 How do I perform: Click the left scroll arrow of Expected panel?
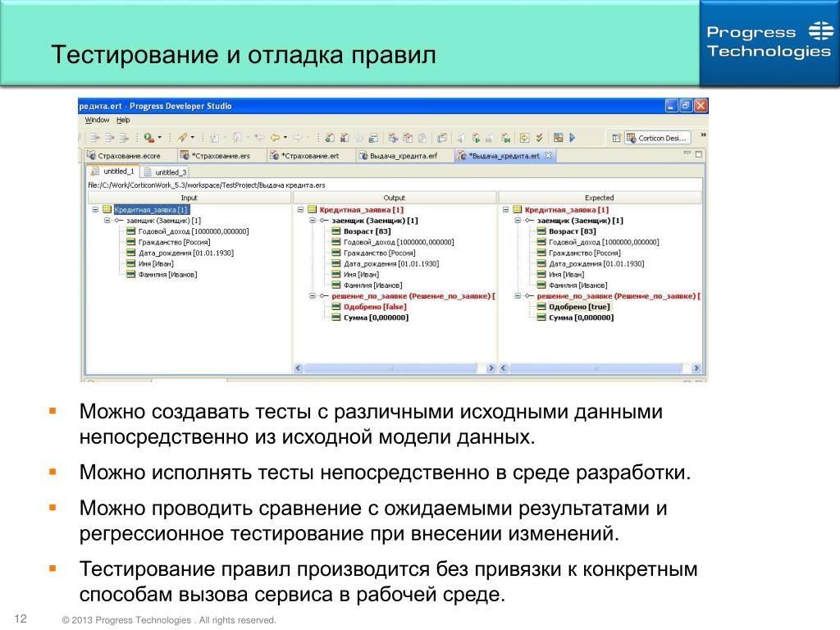pyautogui.click(x=503, y=368)
